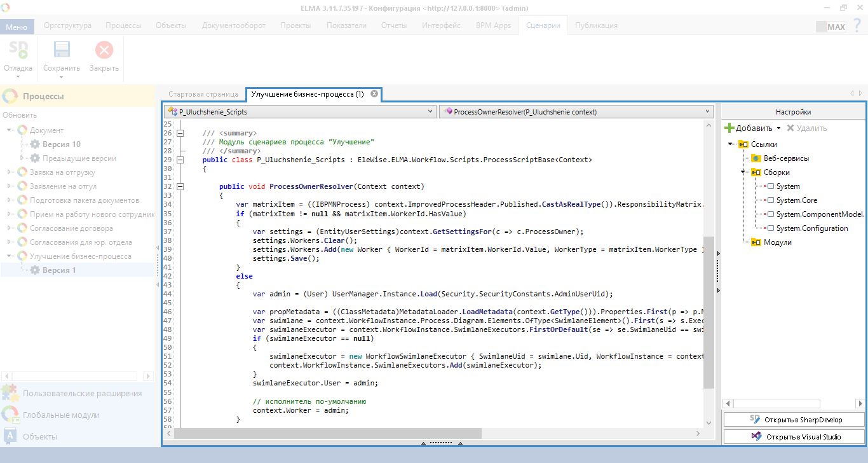Toggle the System.Configuration assembly checkbox

click(x=770, y=228)
